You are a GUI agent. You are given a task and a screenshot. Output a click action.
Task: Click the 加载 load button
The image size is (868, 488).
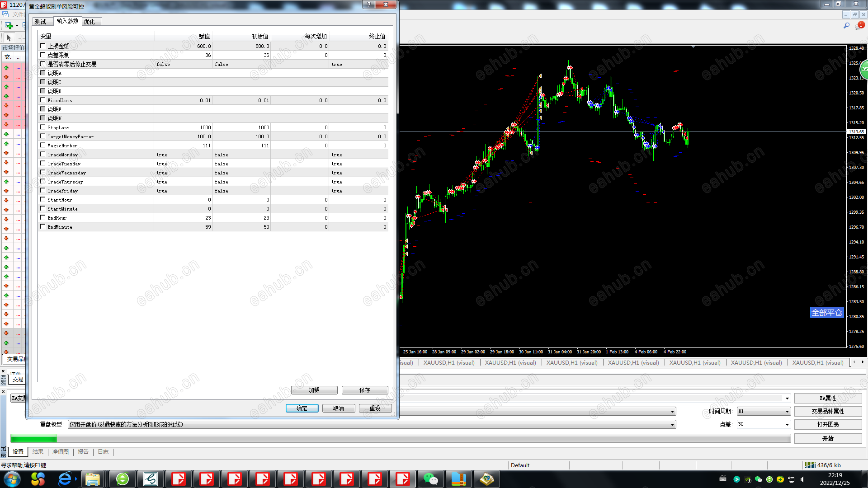click(314, 390)
